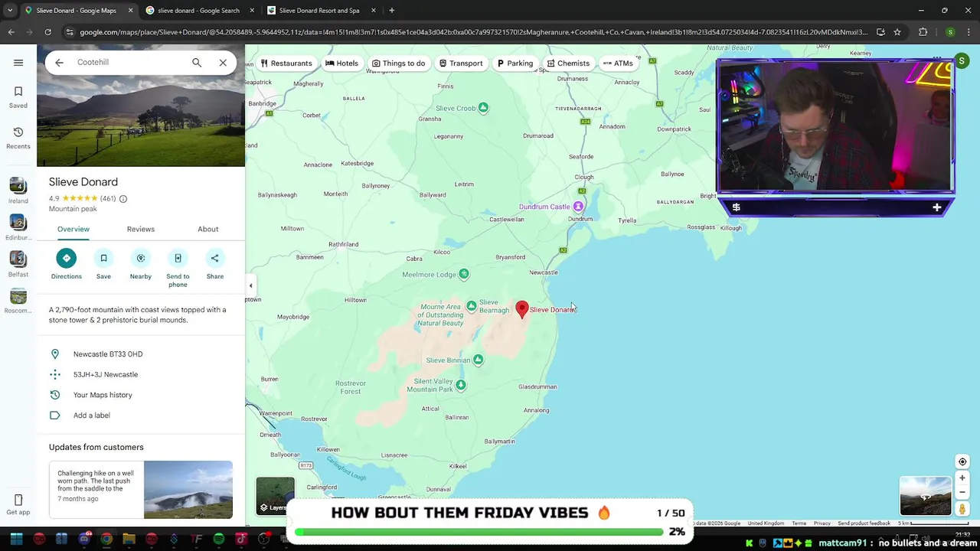Viewport: 980px width, 551px height.
Task: Get Directions to Slieve Donard
Action: [x=67, y=264]
